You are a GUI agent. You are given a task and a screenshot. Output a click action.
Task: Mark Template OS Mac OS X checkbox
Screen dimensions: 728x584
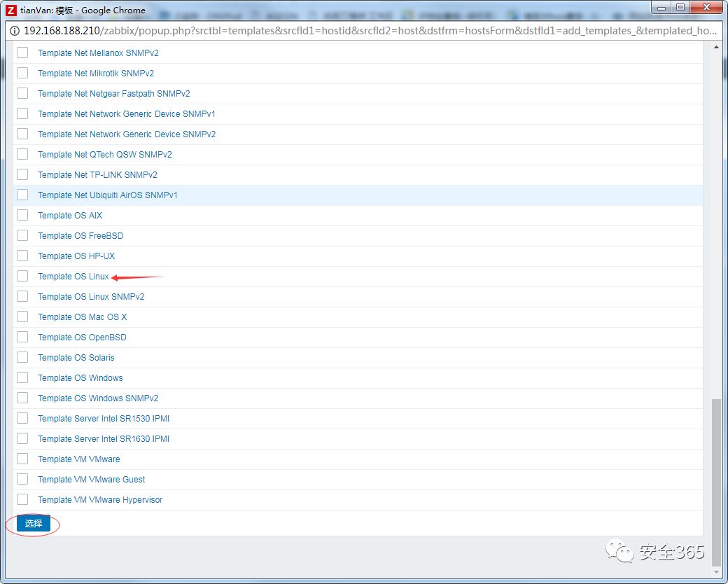pos(22,317)
